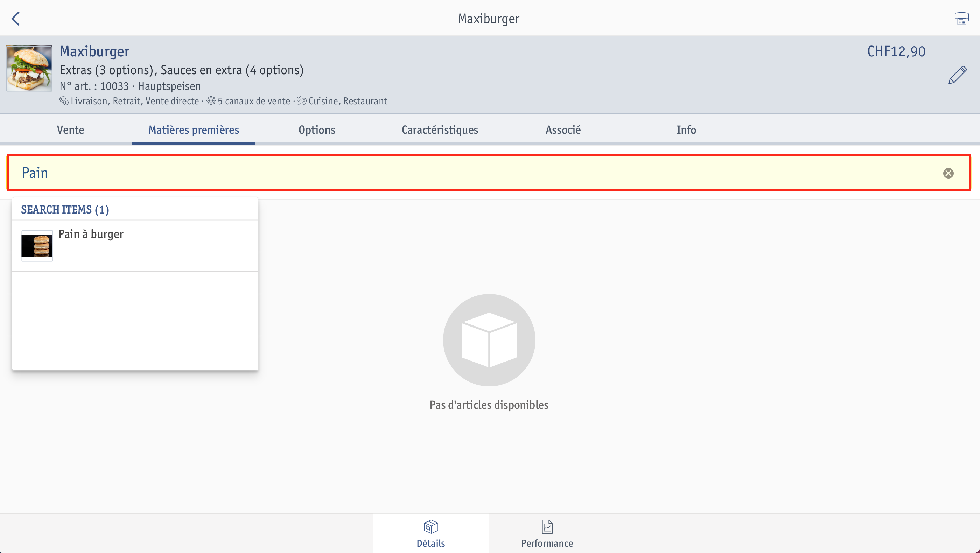Switch to the Options tab
980x553 pixels.
[317, 130]
